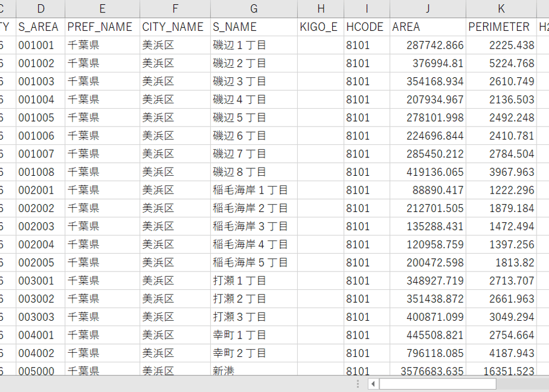Click AREA value 796118.085

pyautogui.click(x=428, y=353)
